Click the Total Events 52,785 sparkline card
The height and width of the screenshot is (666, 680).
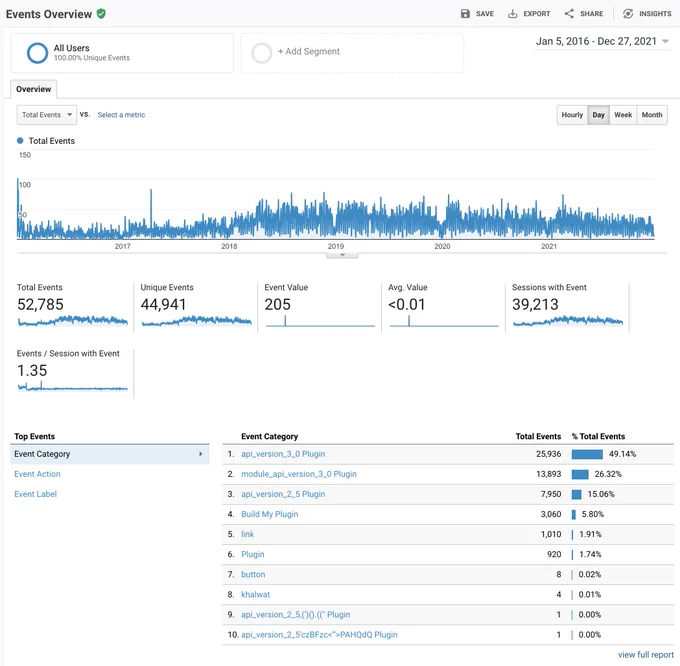[72, 307]
